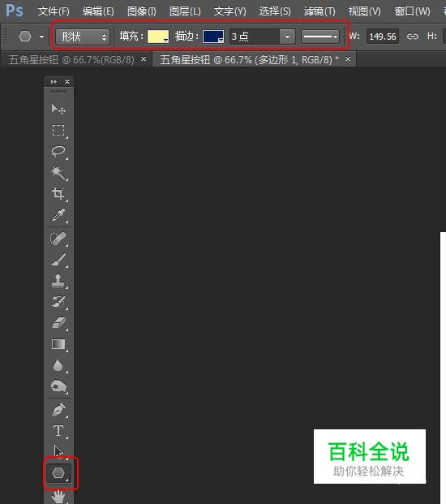Open the 文字(Y) menu

click(230, 11)
